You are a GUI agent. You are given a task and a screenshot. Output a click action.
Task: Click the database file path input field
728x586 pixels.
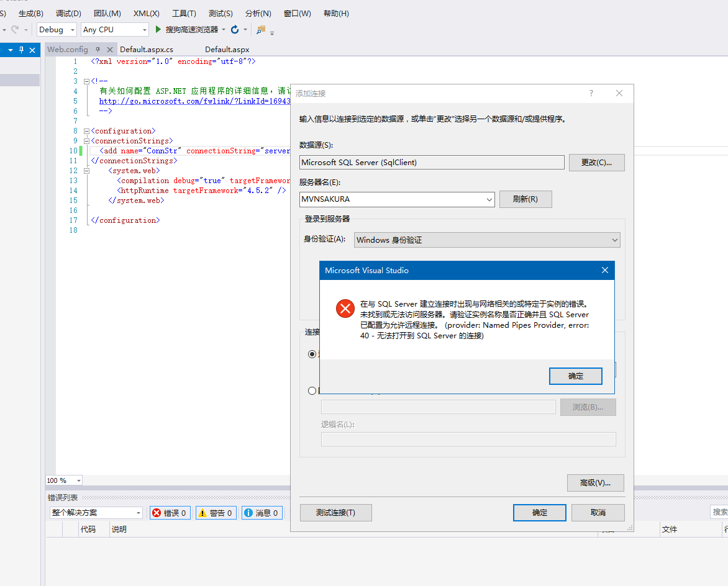439,407
